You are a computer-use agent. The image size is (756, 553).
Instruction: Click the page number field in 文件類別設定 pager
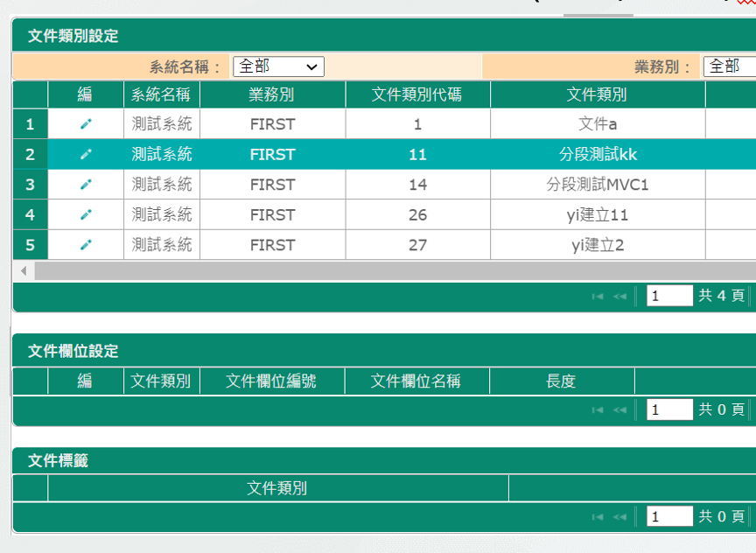(669, 296)
